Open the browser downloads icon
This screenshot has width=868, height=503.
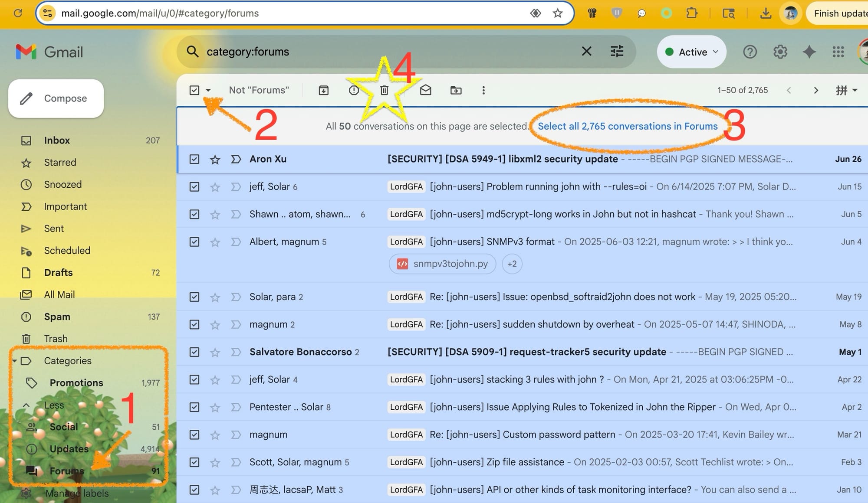766,13
